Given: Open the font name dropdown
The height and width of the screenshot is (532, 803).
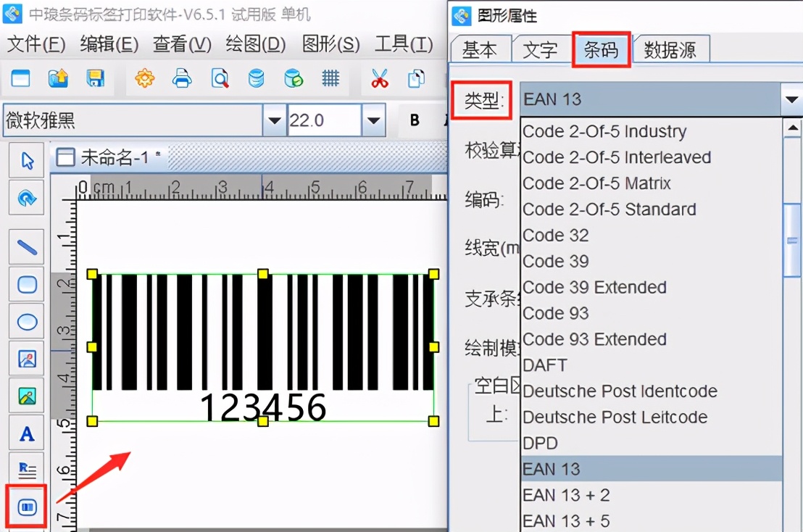Looking at the screenshot, I should 275,120.
